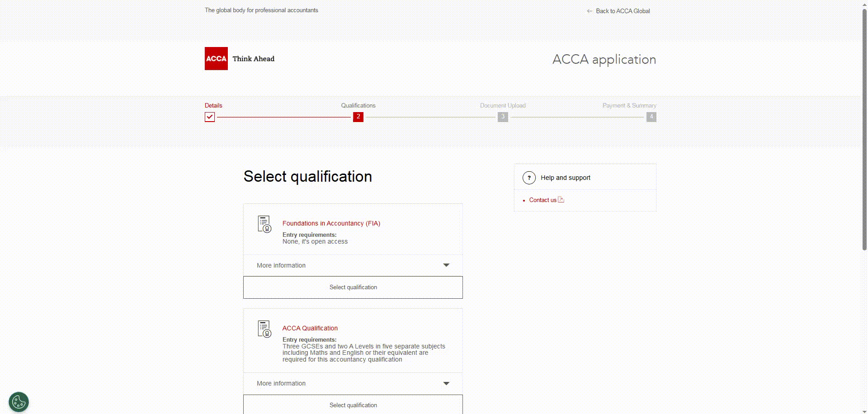Viewport: 868px width, 414px height.
Task: Select qualification button for FIA
Action: (x=353, y=287)
